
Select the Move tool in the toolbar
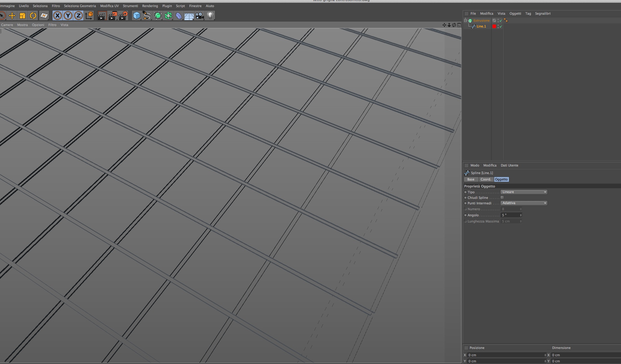[x=12, y=15]
